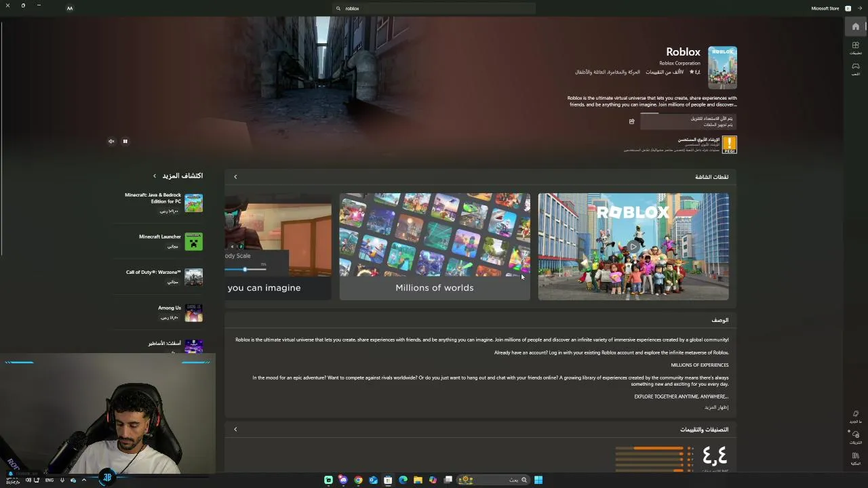Click the EXPLORE TOGETHER ANYTIME description line
Screen dimensions: 868x488
pos(682,396)
